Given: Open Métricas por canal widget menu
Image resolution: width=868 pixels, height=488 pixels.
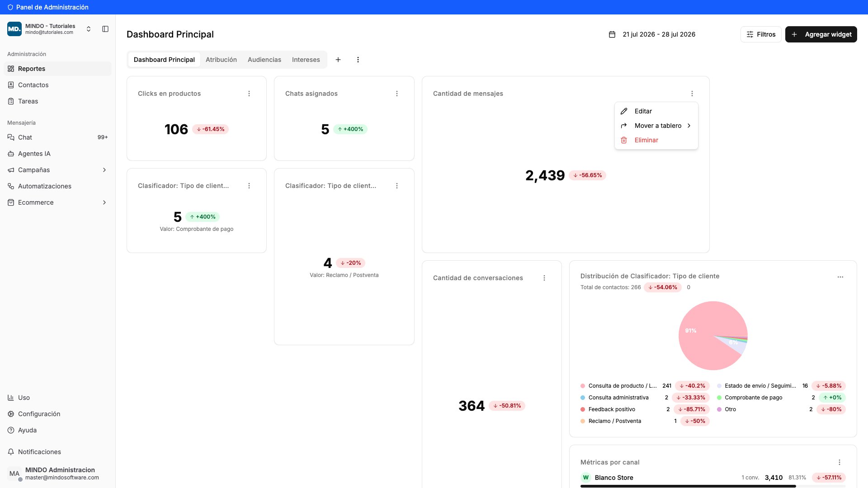Looking at the screenshot, I should [840, 462].
